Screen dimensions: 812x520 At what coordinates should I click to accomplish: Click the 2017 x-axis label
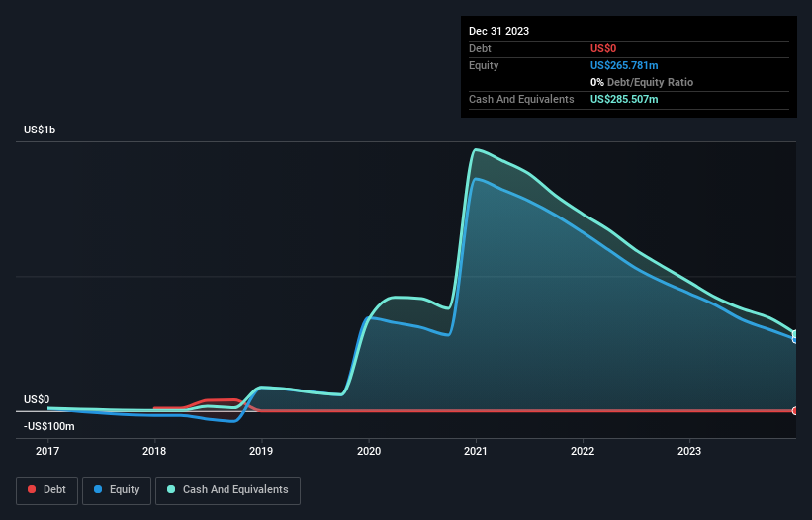pos(47,451)
